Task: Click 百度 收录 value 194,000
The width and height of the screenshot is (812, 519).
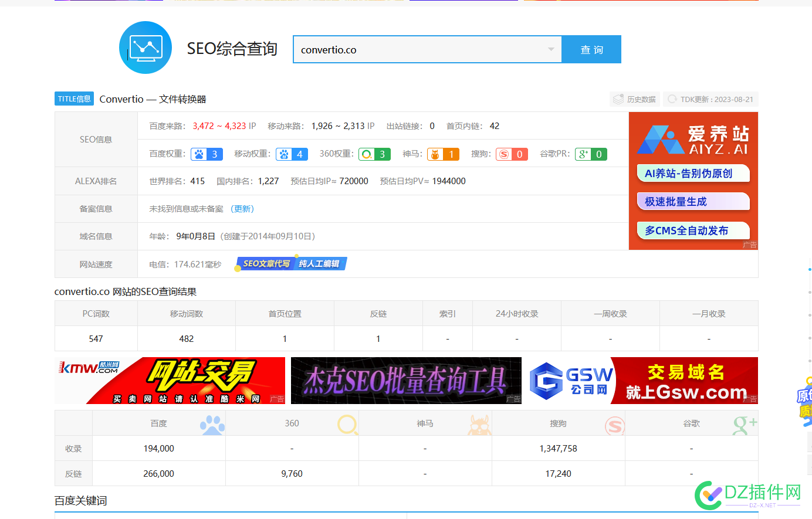Action: (x=159, y=449)
